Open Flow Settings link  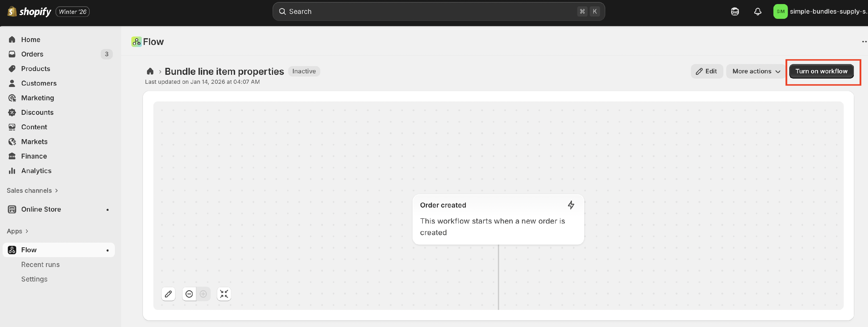(34, 279)
